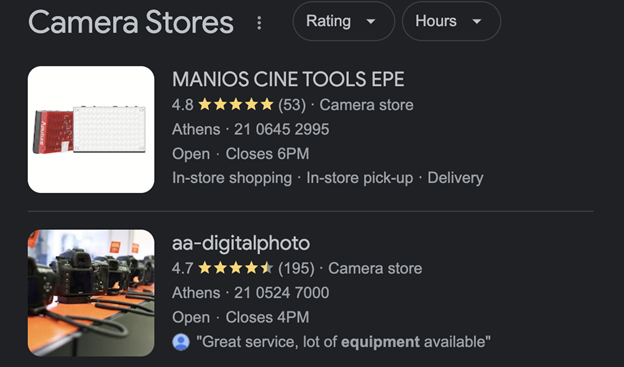Click the MANIOS LED light panel thumbnail
Screen dimensions: 624x367
91,129
